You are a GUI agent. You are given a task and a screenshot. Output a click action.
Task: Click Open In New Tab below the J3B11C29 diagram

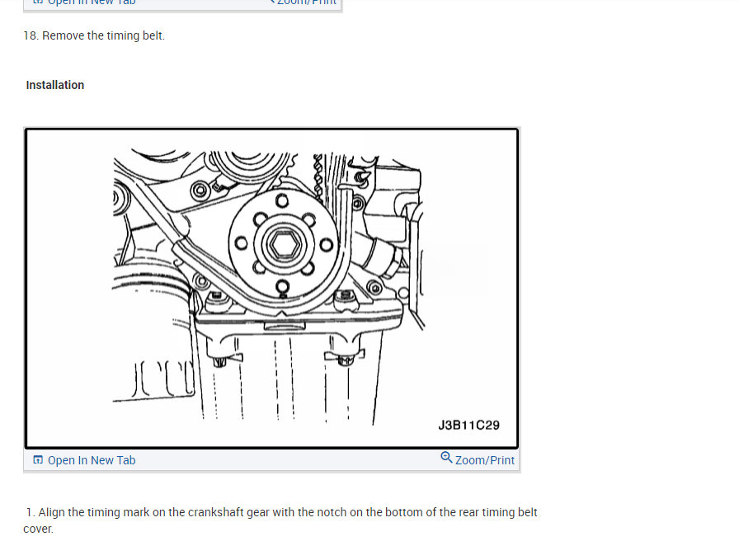(x=92, y=460)
